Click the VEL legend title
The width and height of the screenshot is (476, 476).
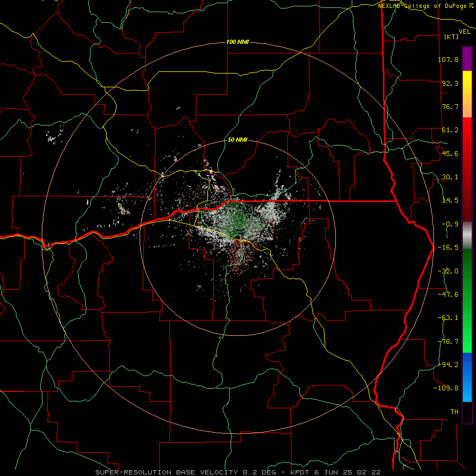[464, 32]
